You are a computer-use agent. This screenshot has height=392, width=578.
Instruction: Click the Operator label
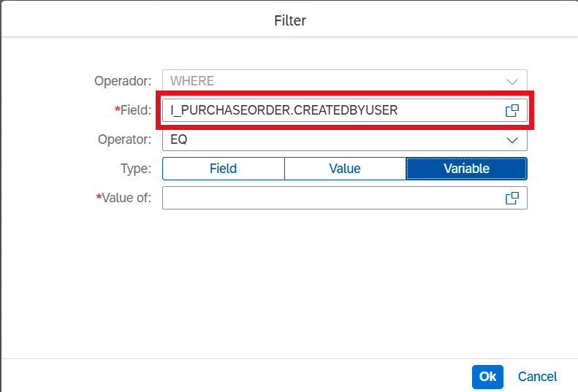(x=125, y=139)
